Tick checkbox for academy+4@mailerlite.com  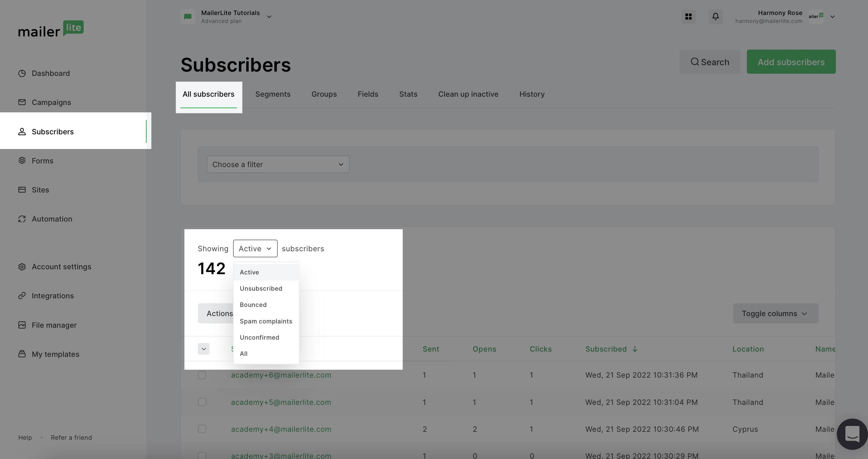[202, 429]
